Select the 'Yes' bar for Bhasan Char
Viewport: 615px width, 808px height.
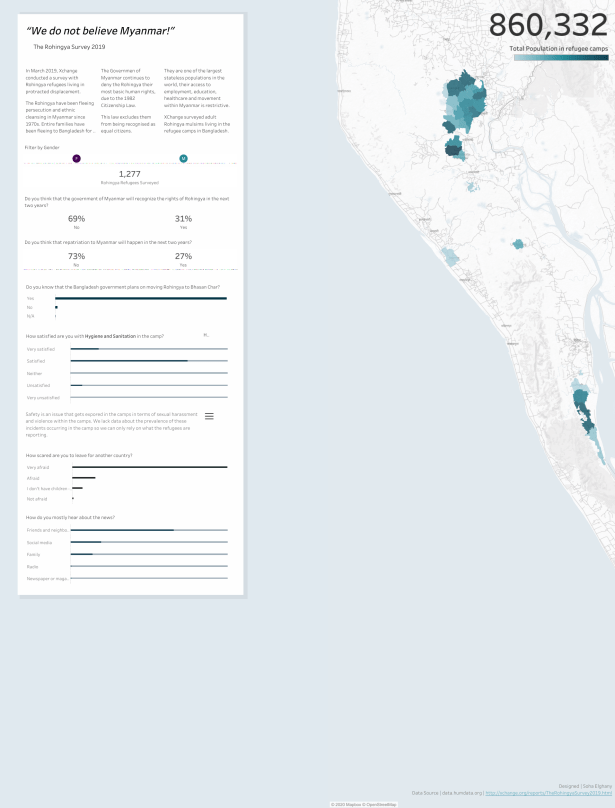140,298
